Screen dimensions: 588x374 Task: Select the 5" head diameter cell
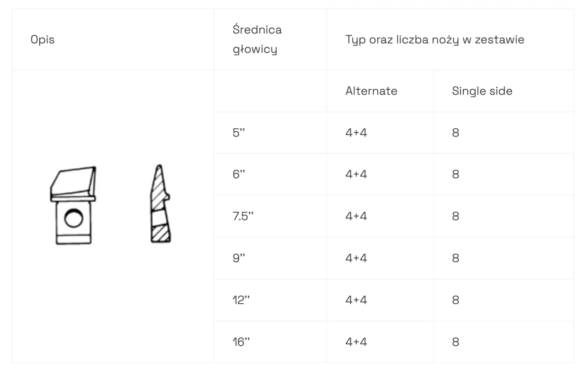pos(239,132)
